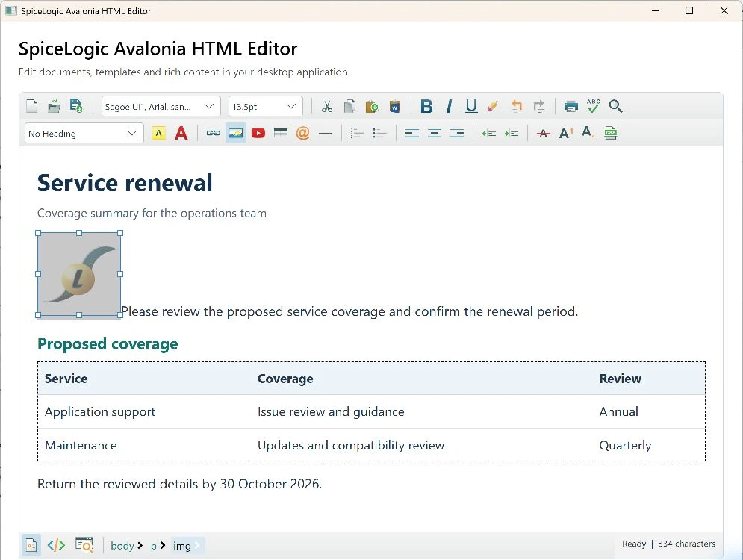Toggle strikethrough formatting
This screenshot has height=560, width=743.
pyautogui.click(x=544, y=133)
